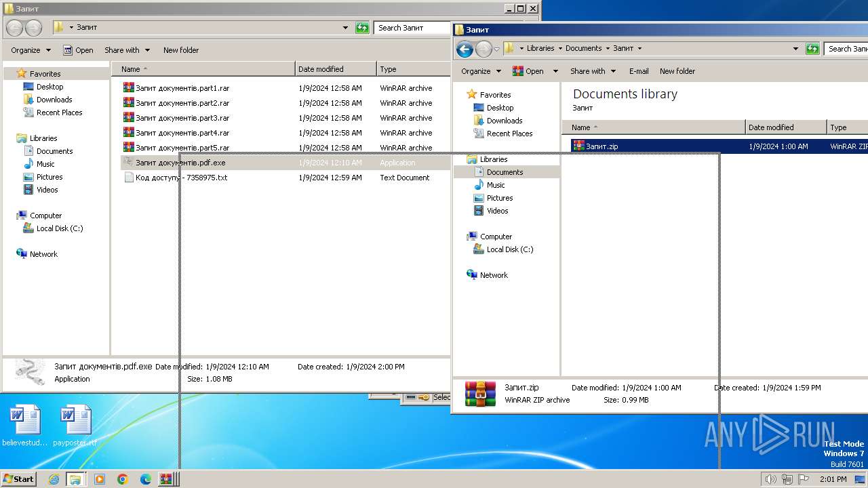
Task: Click Libraries breadcrumb in right address bar
Action: 540,49
